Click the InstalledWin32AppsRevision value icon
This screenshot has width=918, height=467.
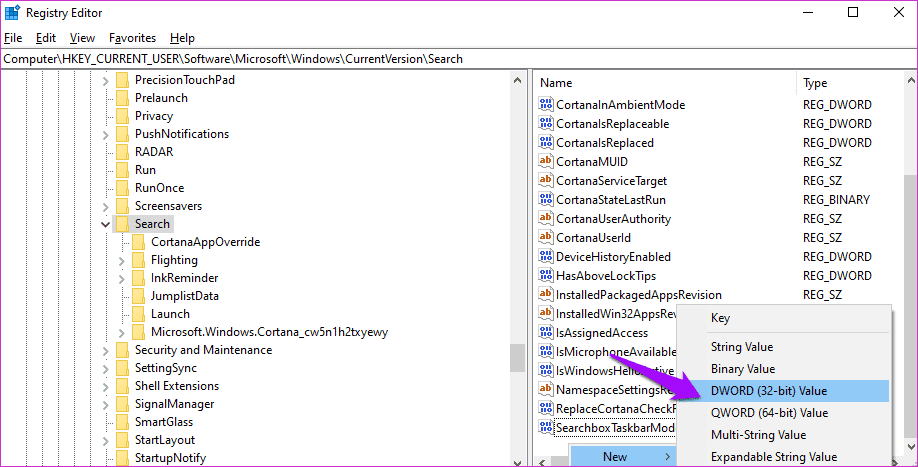[546, 314]
